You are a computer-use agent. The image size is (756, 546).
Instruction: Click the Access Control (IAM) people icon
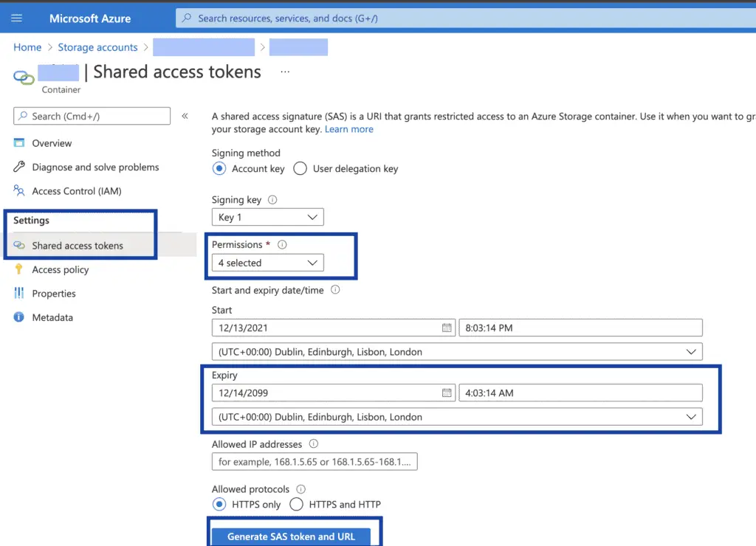point(18,191)
